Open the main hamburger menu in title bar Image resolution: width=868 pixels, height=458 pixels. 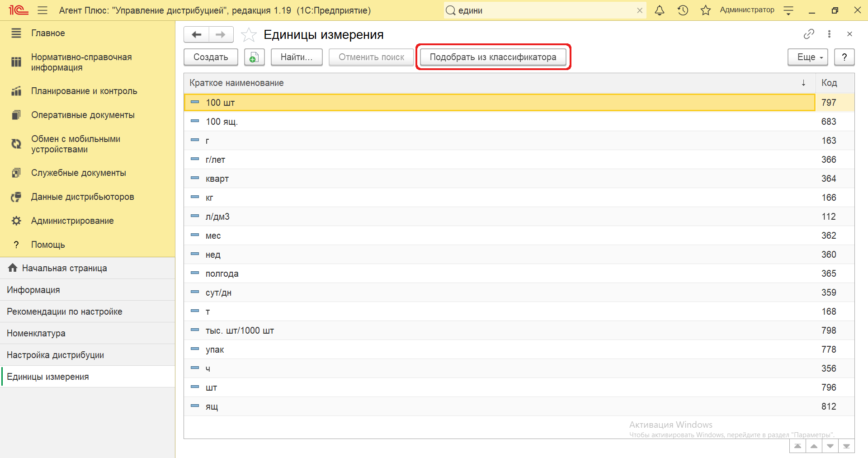pos(42,10)
